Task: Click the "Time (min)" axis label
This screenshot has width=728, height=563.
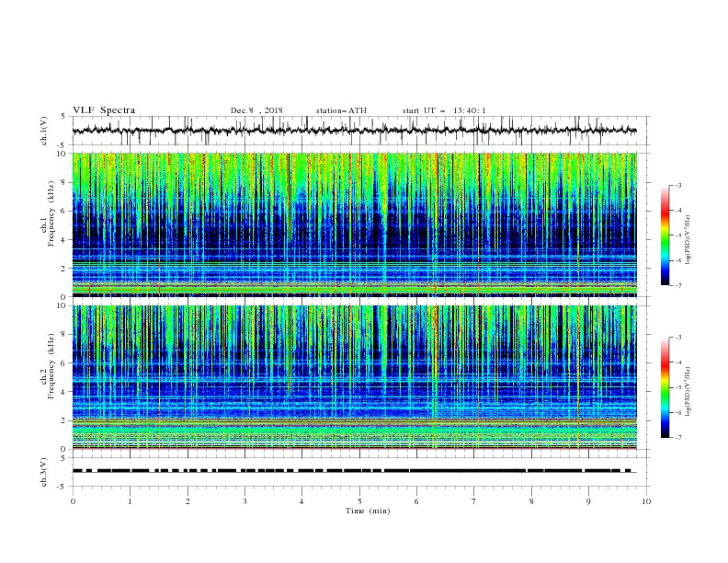Action: (368, 511)
